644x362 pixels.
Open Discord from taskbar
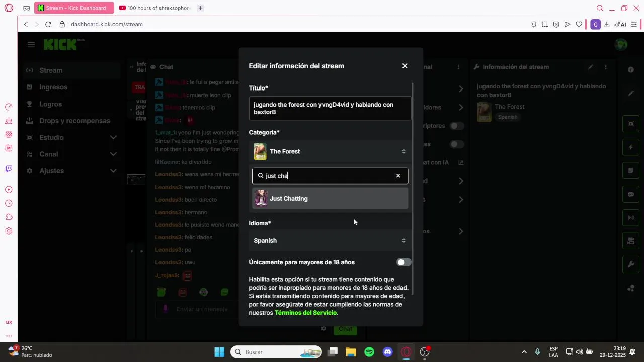click(387, 352)
